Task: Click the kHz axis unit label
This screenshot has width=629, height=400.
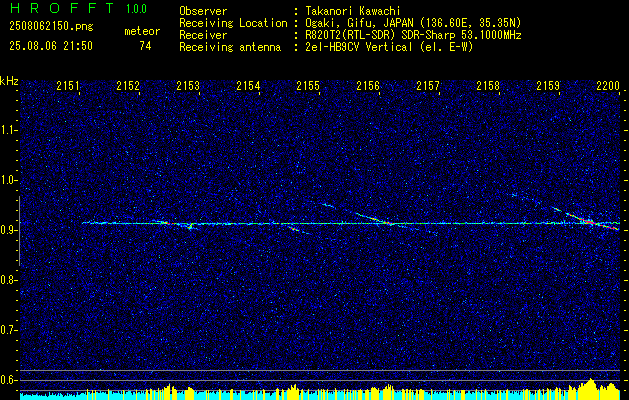Action: 9,81
